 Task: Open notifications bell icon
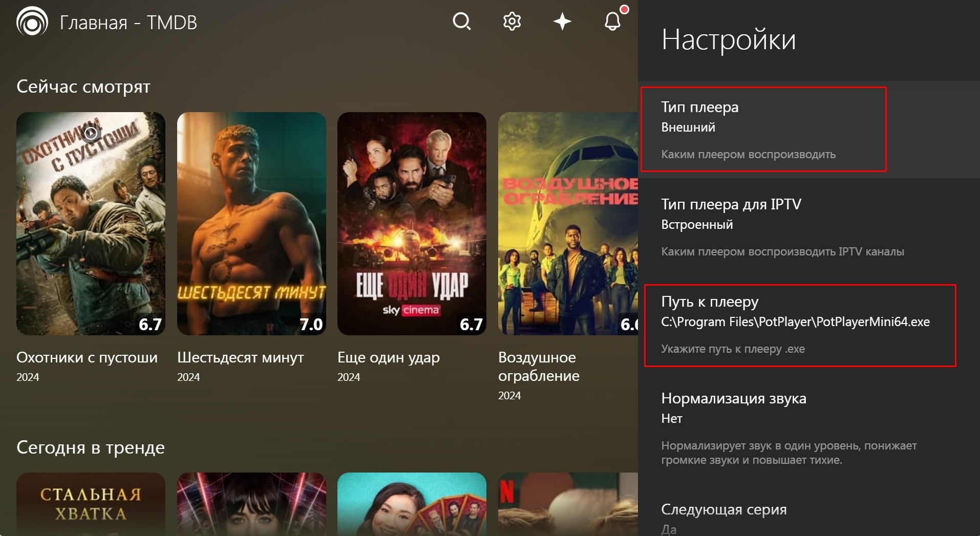point(612,22)
